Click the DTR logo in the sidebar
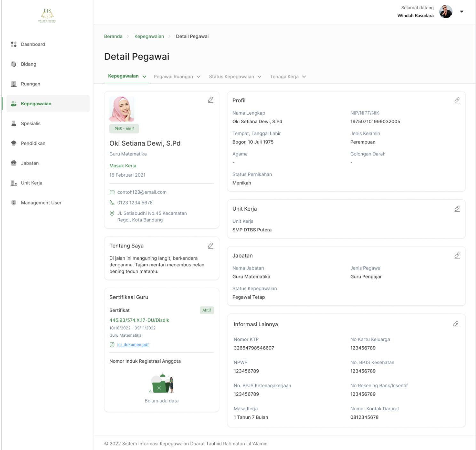The width and height of the screenshot is (476, 450). (47, 15)
